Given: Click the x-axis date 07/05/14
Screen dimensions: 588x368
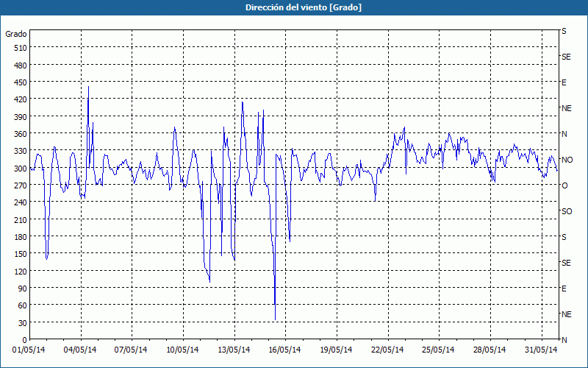Looking at the screenshot, I should 131,350.
